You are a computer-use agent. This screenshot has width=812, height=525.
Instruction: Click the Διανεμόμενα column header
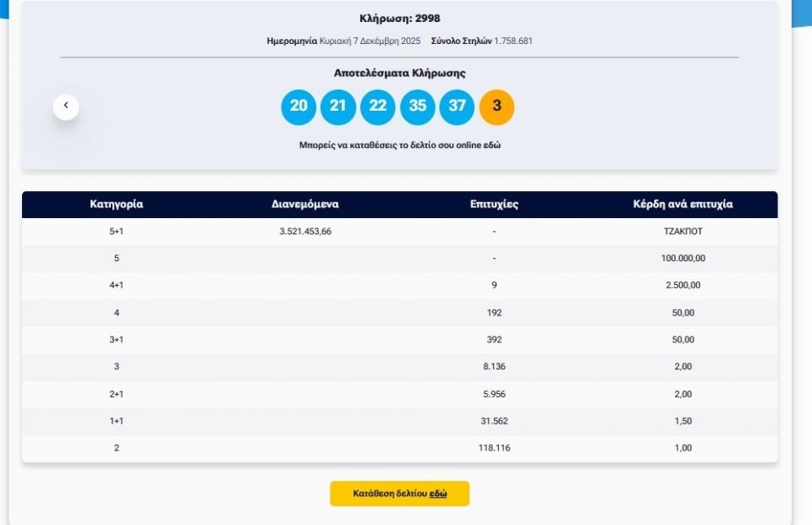305,205
